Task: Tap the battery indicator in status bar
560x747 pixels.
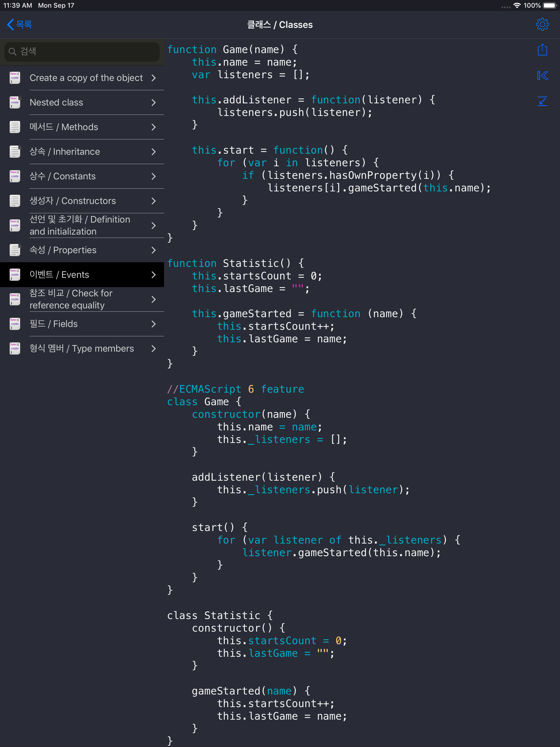Action: (549, 5)
